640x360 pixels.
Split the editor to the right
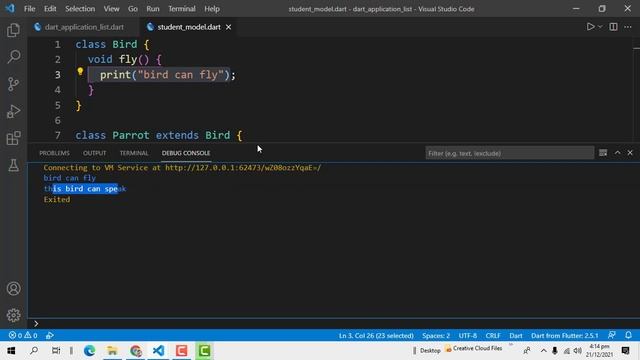coord(613,27)
